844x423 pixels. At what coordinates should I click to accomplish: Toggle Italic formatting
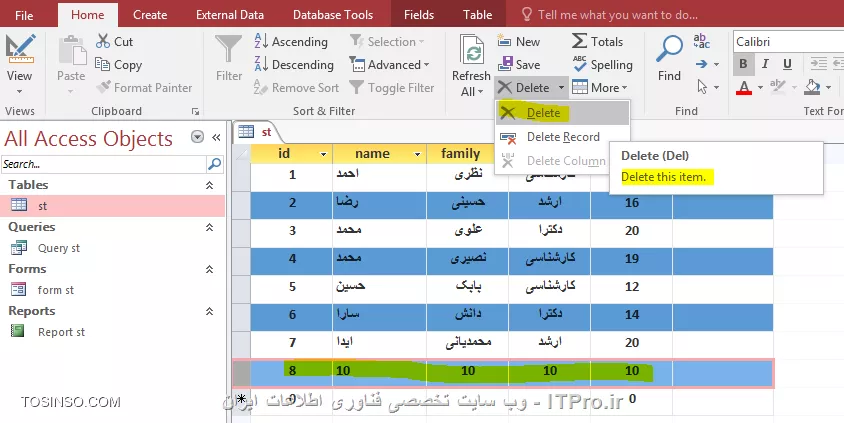click(765, 64)
